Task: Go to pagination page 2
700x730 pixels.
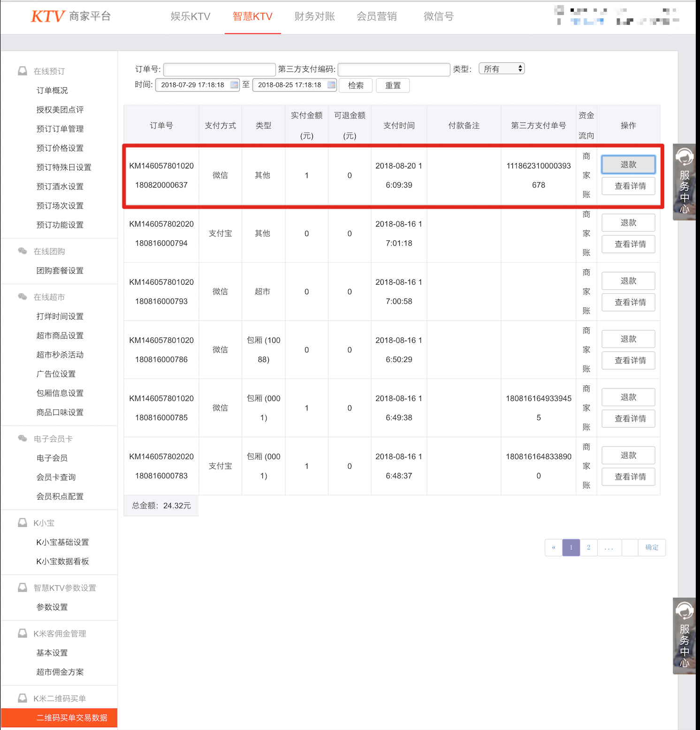Action: click(588, 547)
